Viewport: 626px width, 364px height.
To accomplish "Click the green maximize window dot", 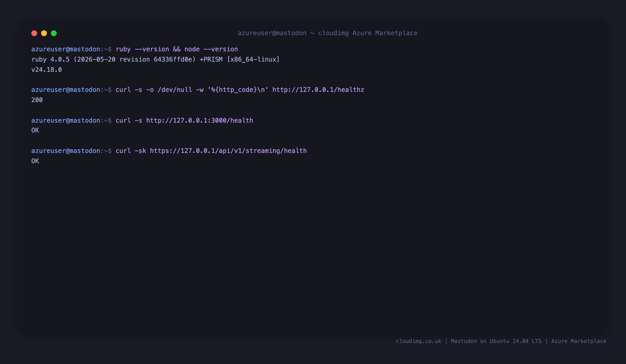I will point(54,33).
